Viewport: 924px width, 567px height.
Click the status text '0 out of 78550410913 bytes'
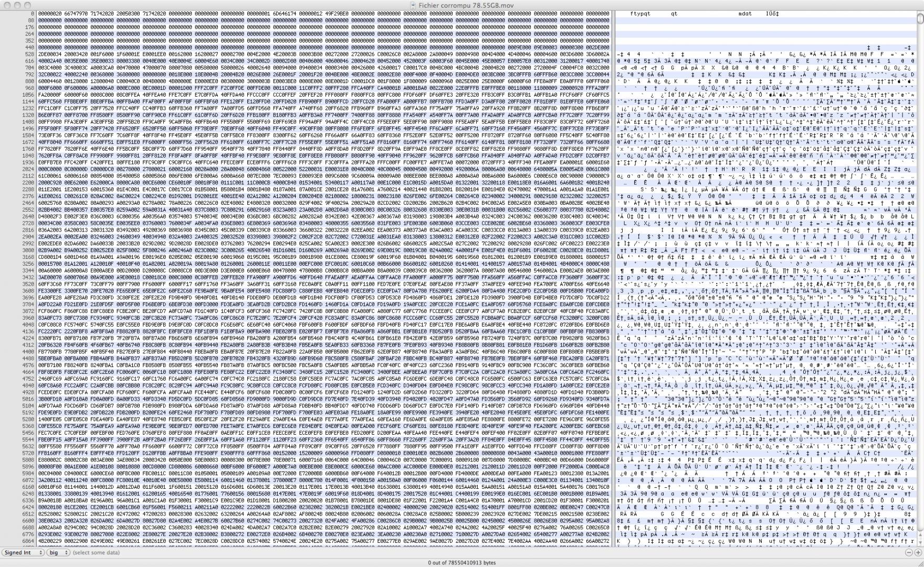(461, 562)
